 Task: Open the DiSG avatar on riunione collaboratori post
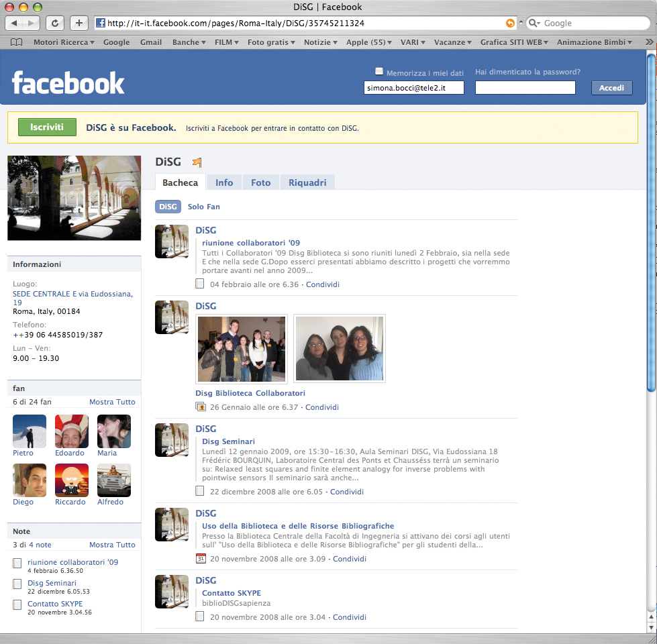[172, 241]
